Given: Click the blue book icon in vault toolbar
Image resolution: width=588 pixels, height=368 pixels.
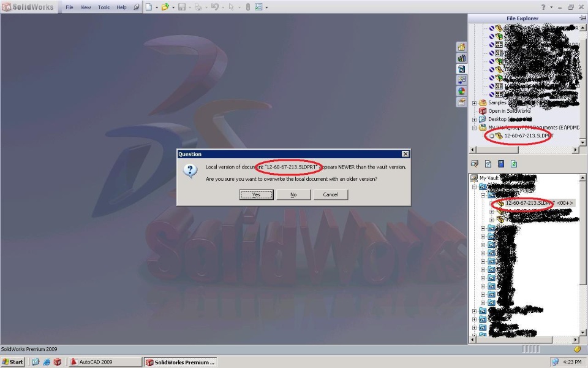Looking at the screenshot, I should [x=500, y=164].
